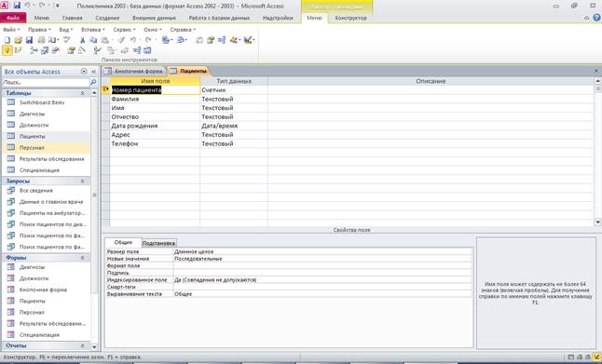
Task: Click the Телефон field name cell
Action: coord(155,144)
